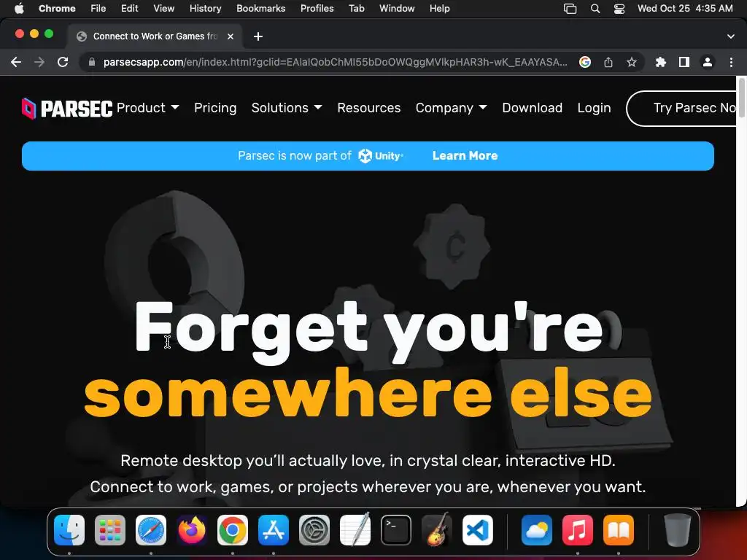Viewport: 747px width, 560px height.
Task: Open the Chrome application menu
Action: [x=57, y=8]
